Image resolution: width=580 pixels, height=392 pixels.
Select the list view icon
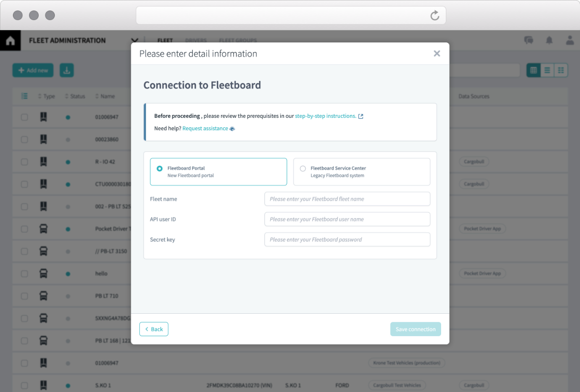(x=547, y=70)
